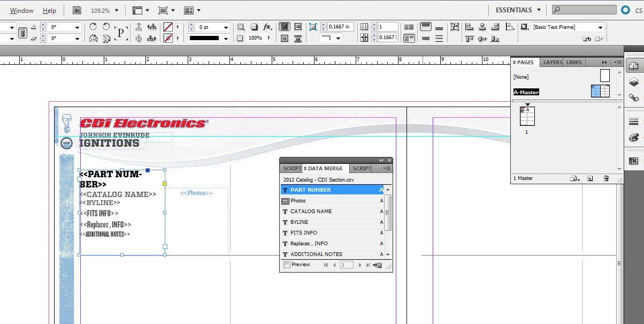
Task: Collapse Data Merge panel double-arrow
Action: pyautogui.click(x=381, y=160)
